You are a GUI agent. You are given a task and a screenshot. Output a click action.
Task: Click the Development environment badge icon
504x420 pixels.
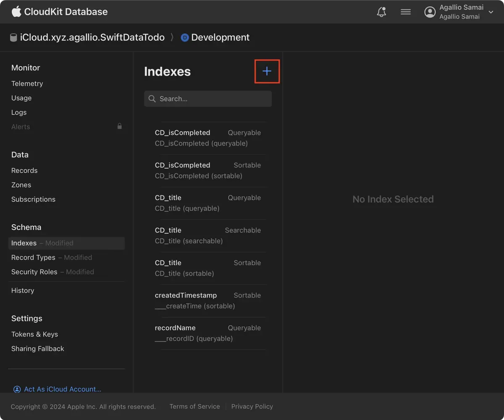185,38
